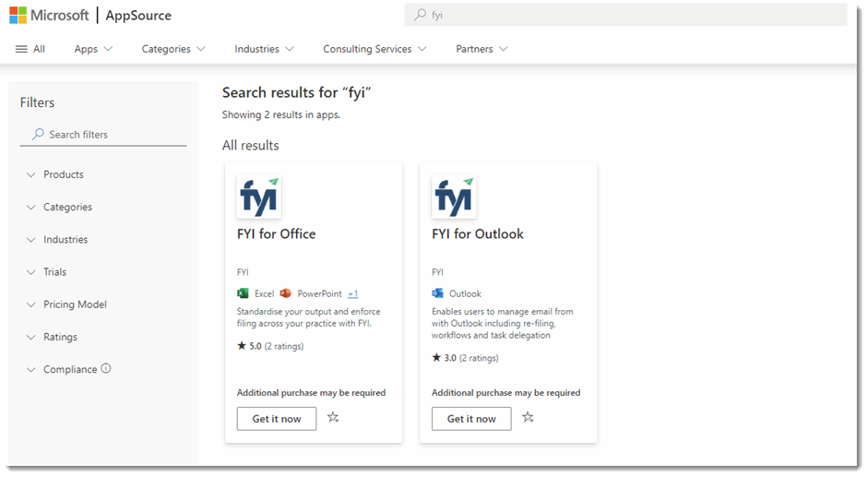
Task: Open the FYI for Office title
Action: (x=276, y=233)
